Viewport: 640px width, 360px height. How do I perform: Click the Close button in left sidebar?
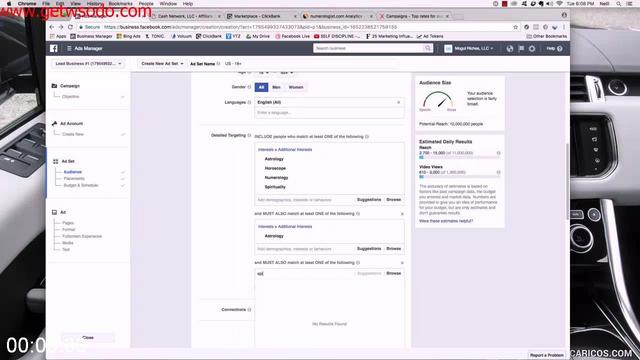88,338
